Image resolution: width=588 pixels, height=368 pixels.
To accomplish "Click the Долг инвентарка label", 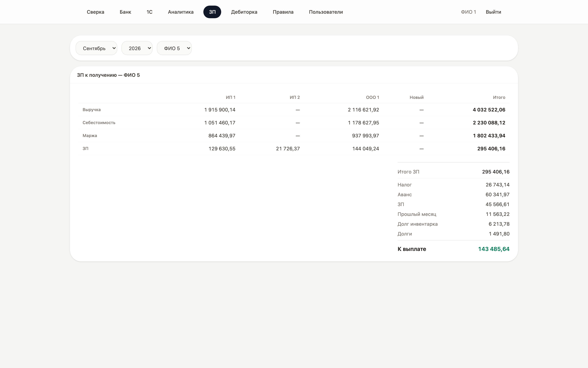I will click(418, 224).
